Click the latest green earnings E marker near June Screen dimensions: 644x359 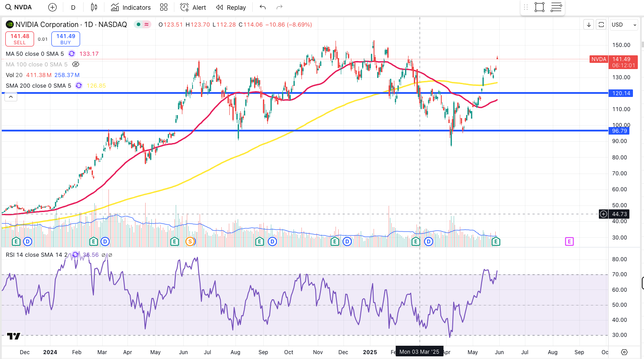[497, 241]
